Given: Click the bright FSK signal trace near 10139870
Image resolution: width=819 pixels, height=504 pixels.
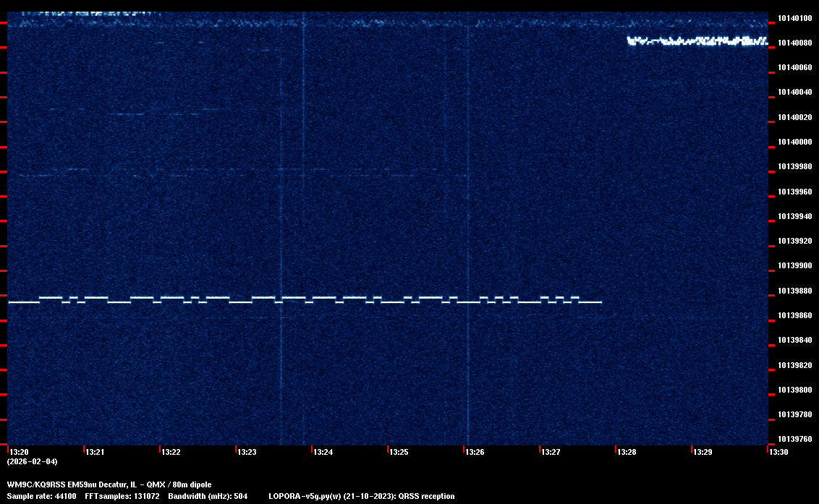Looking at the screenshot, I should point(304,299).
